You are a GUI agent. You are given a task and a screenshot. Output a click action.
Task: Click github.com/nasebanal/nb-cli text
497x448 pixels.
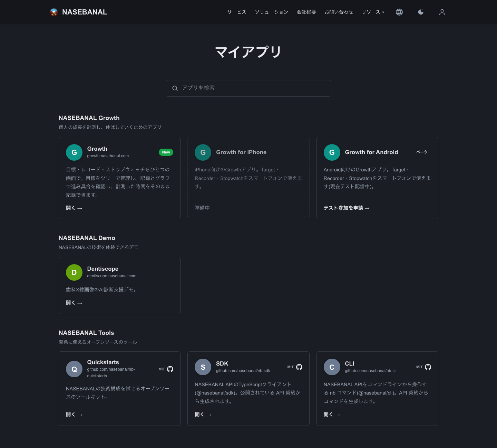coord(371,371)
